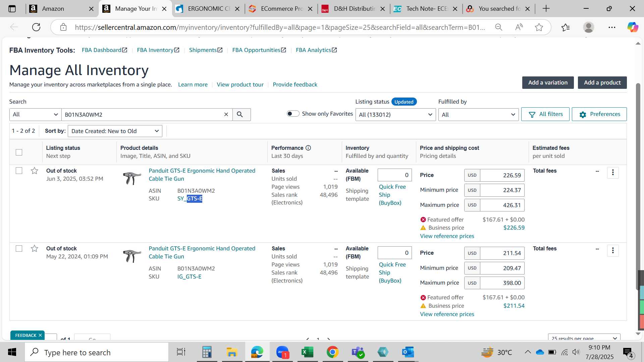Open Outlook from the taskbar
Viewport: 644px width, 362px height.
(408, 352)
